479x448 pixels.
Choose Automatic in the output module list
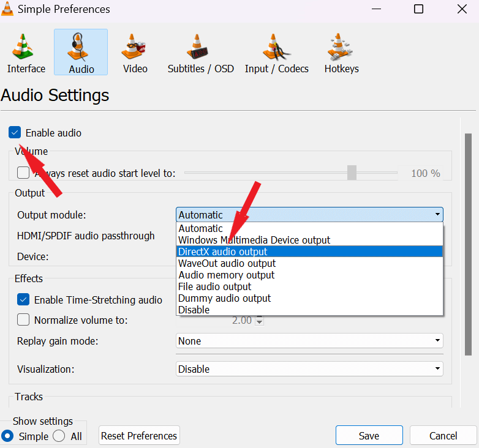click(x=309, y=228)
